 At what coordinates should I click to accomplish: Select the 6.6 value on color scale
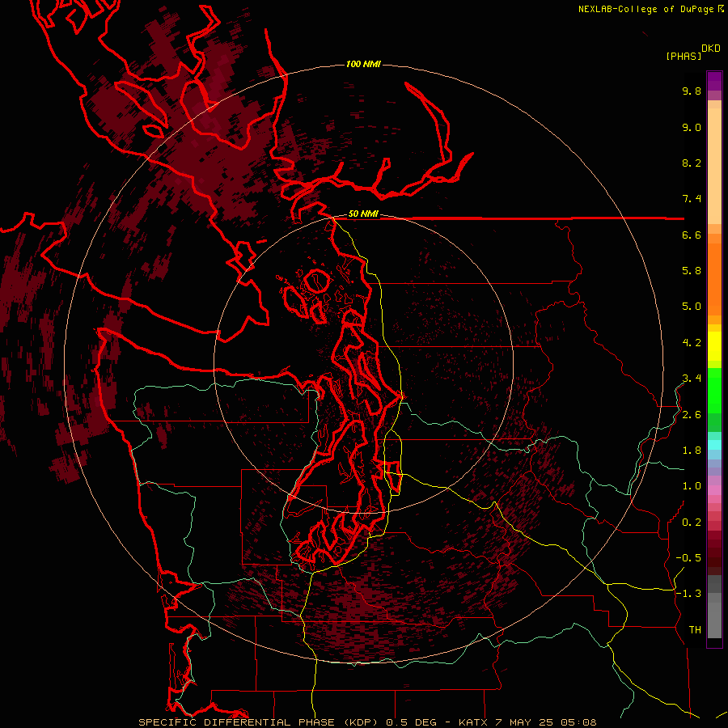point(692,235)
